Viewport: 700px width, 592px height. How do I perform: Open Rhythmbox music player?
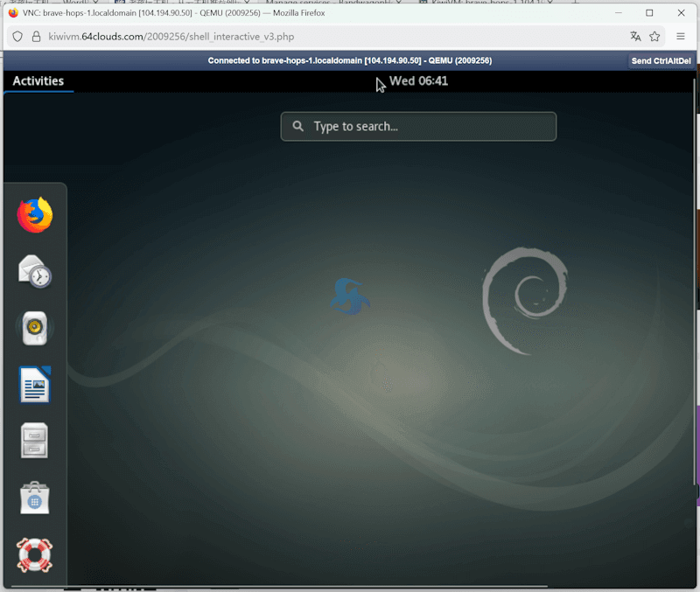[x=35, y=328]
